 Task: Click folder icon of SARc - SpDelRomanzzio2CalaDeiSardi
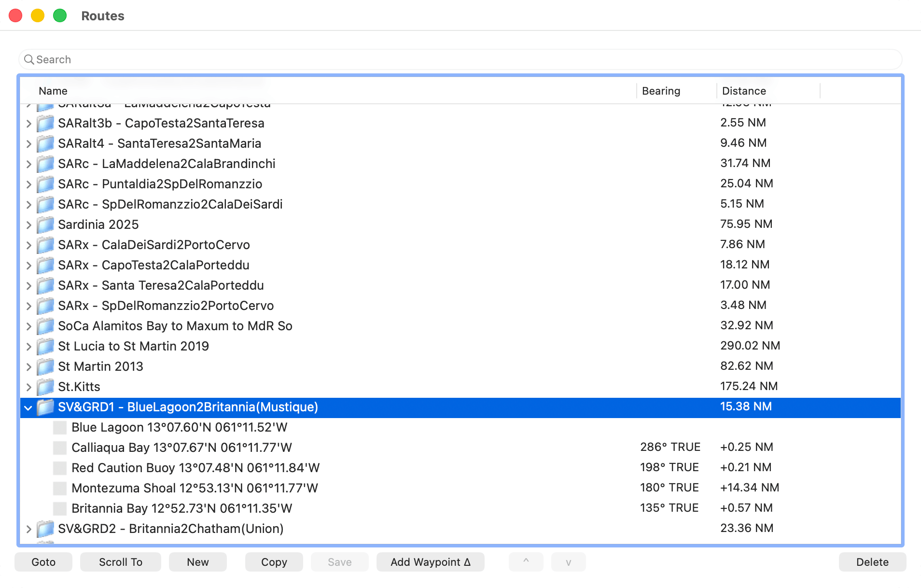point(45,205)
